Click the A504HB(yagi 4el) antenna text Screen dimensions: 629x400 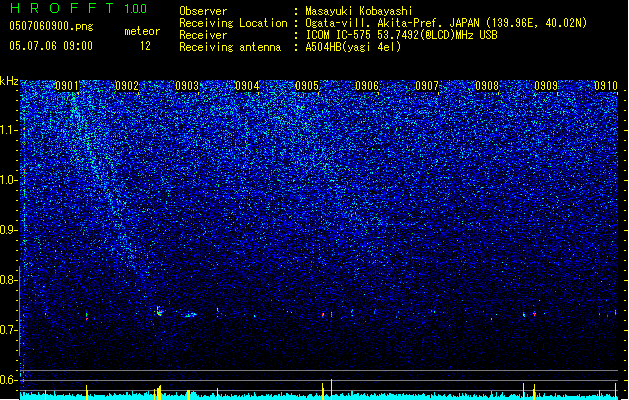[353, 47]
